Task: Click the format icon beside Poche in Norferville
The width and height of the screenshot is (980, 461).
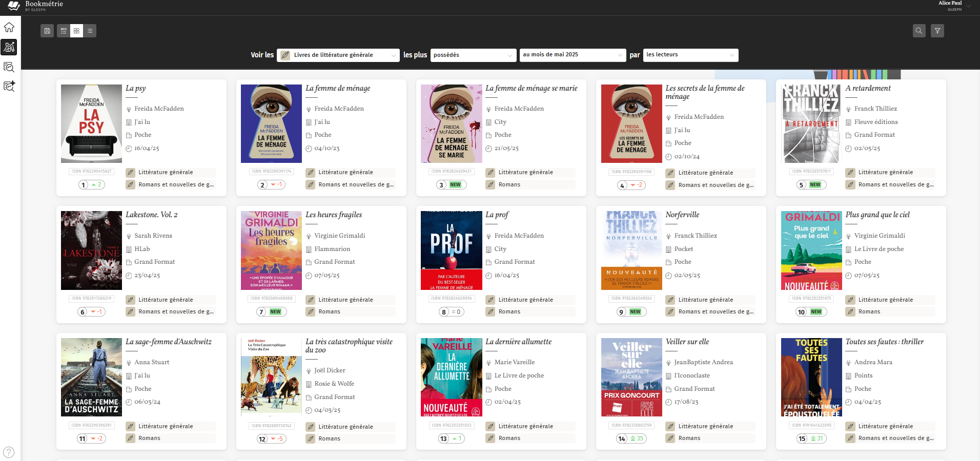Action: point(669,262)
